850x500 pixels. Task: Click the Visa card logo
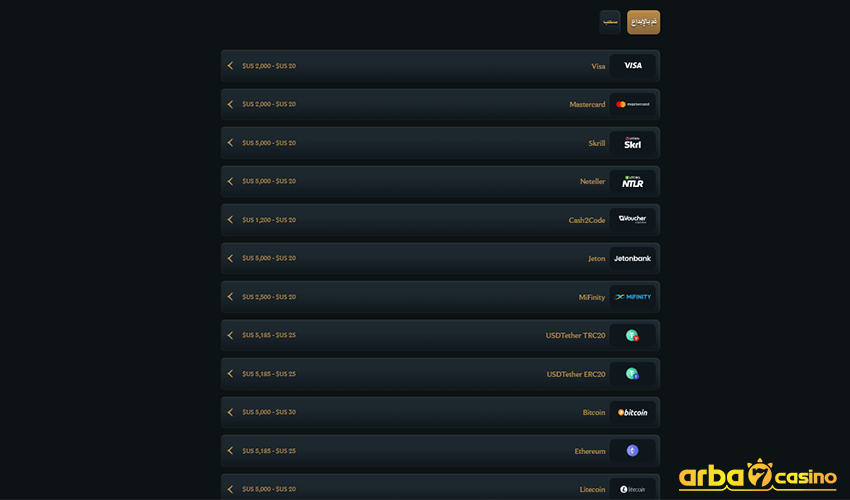click(632, 66)
